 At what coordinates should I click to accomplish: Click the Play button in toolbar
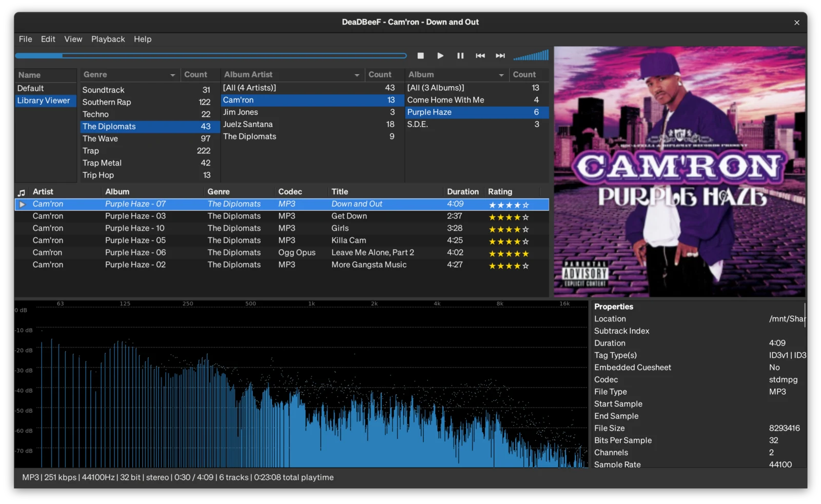click(x=440, y=55)
